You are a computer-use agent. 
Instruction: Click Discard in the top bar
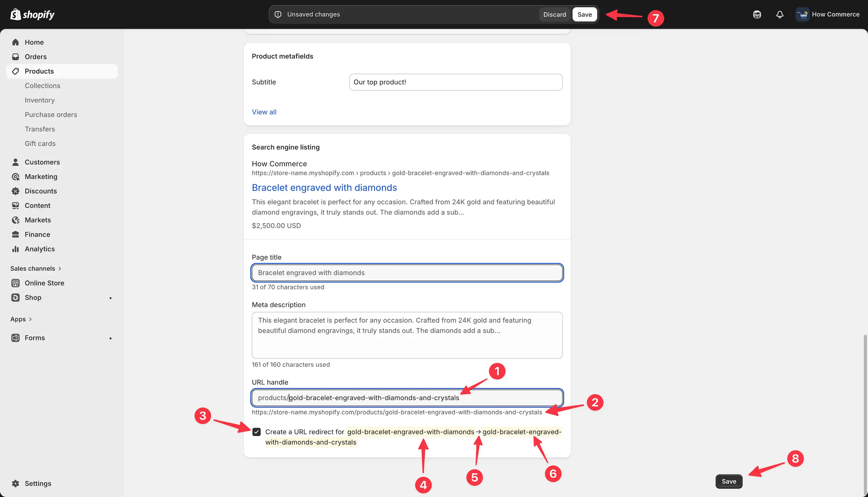pyautogui.click(x=554, y=14)
